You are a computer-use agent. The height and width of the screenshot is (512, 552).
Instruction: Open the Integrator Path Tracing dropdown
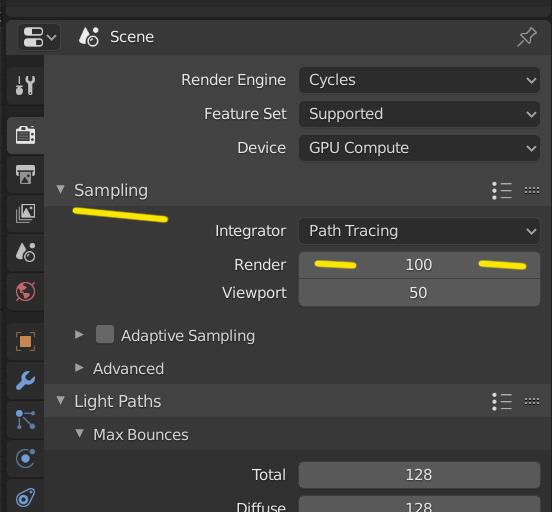coord(419,231)
